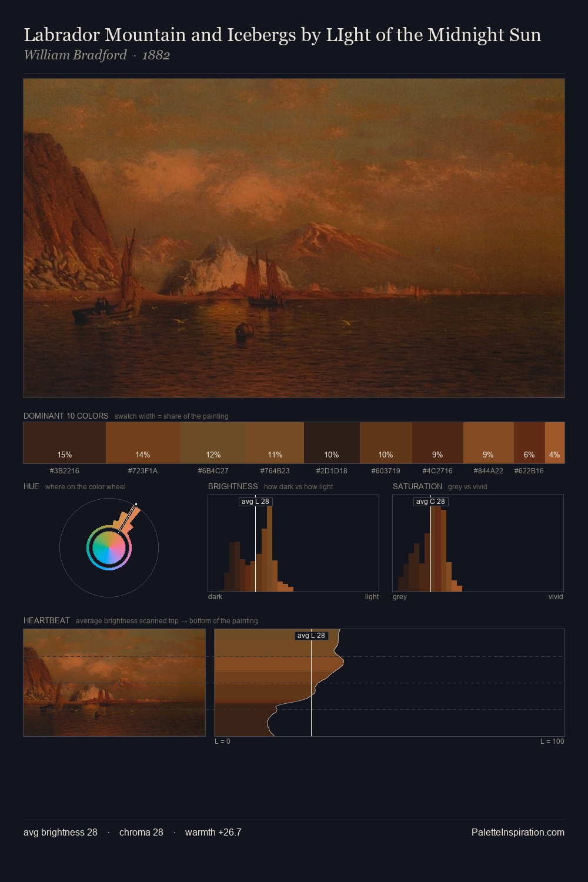Click the hex code #2D1D18
This screenshot has width=588, height=882.
[x=332, y=471]
